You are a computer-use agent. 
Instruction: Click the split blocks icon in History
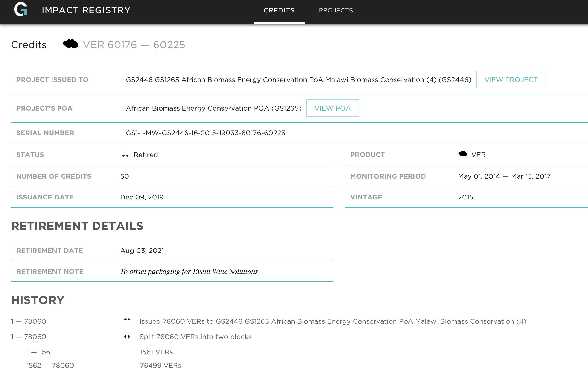pos(127,337)
